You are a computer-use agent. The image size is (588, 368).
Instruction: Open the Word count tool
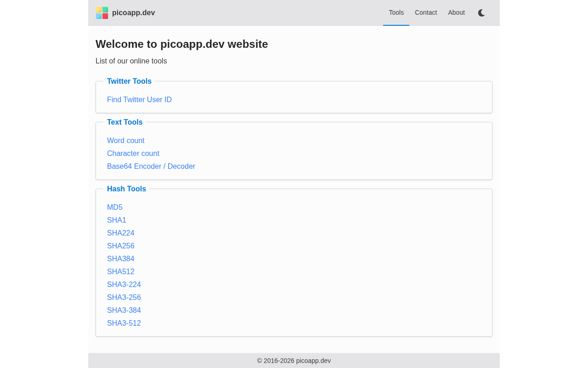tap(125, 141)
